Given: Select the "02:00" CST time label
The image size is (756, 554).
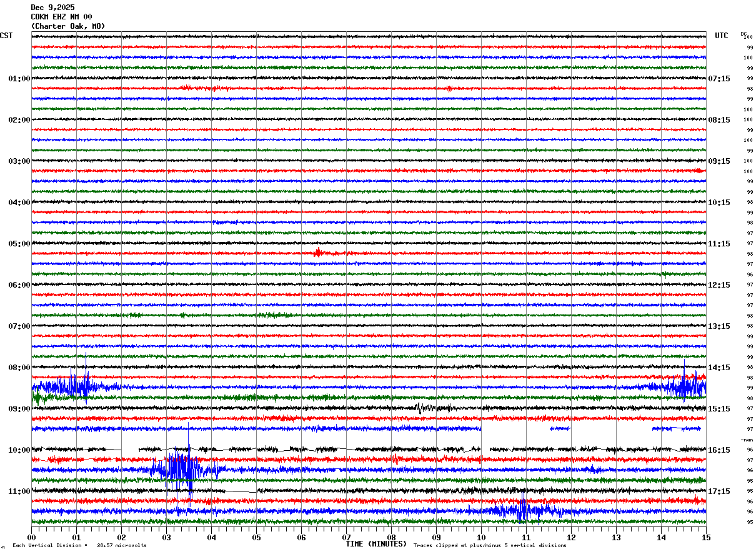Looking at the screenshot, I should point(19,120).
